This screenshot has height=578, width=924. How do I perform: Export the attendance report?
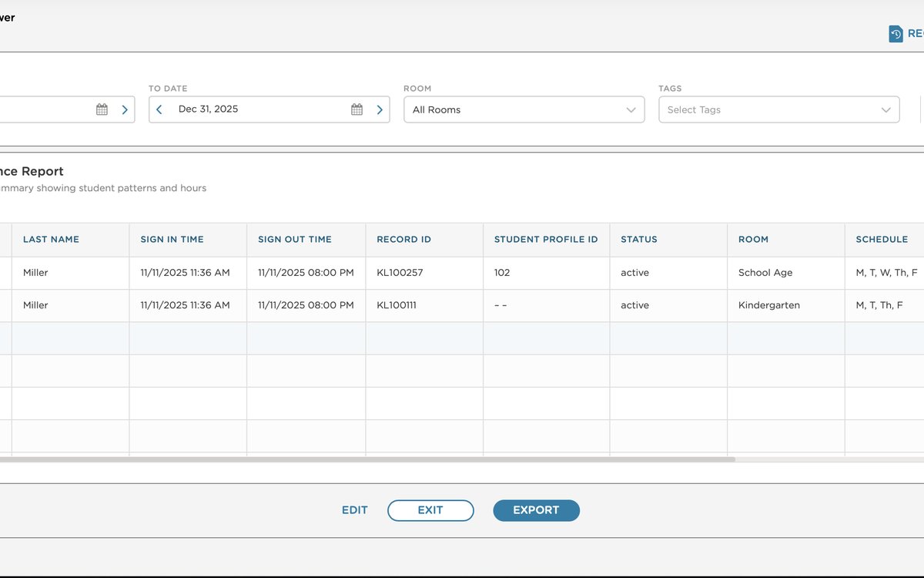(x=536, y=510)
